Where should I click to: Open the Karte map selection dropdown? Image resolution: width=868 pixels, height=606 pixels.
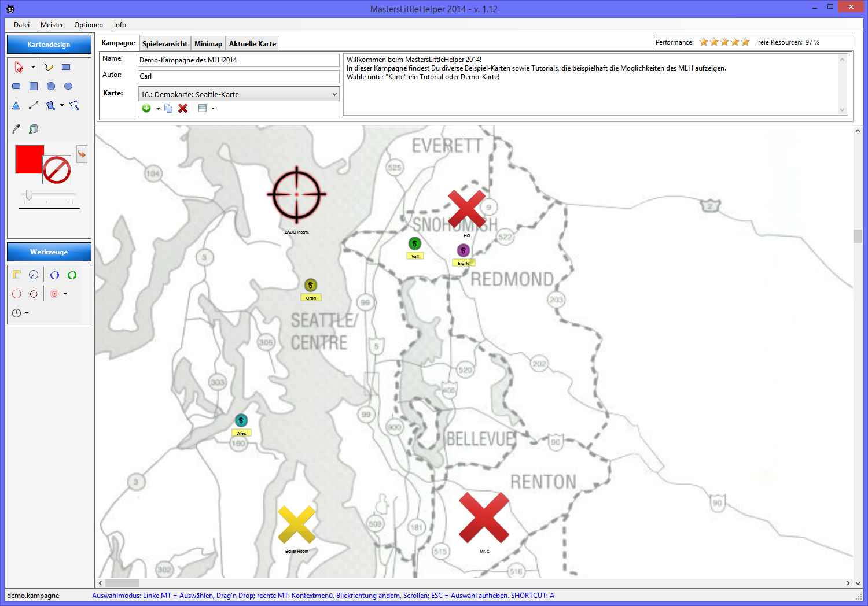(x=334, y=94)
